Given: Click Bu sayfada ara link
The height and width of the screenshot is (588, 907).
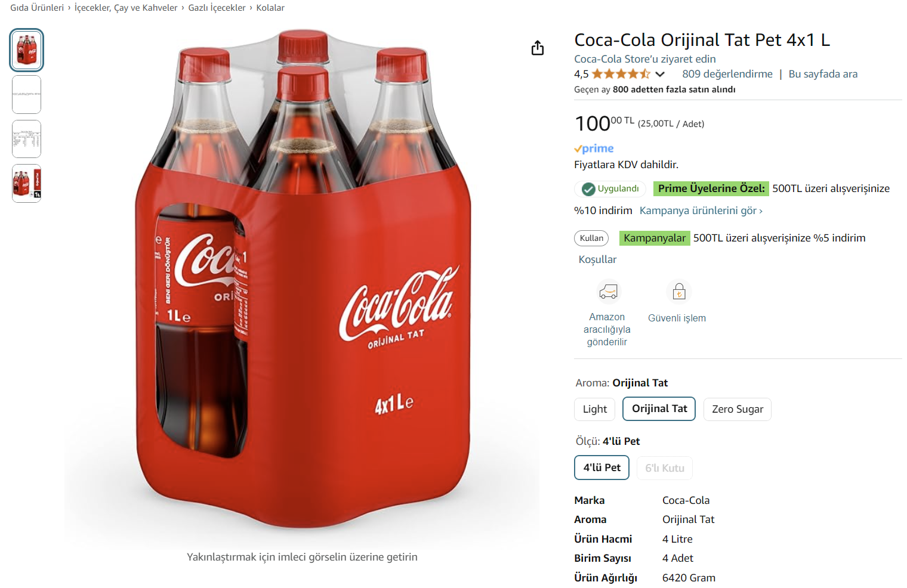Looking at the screenshot, I should (823, 74).
